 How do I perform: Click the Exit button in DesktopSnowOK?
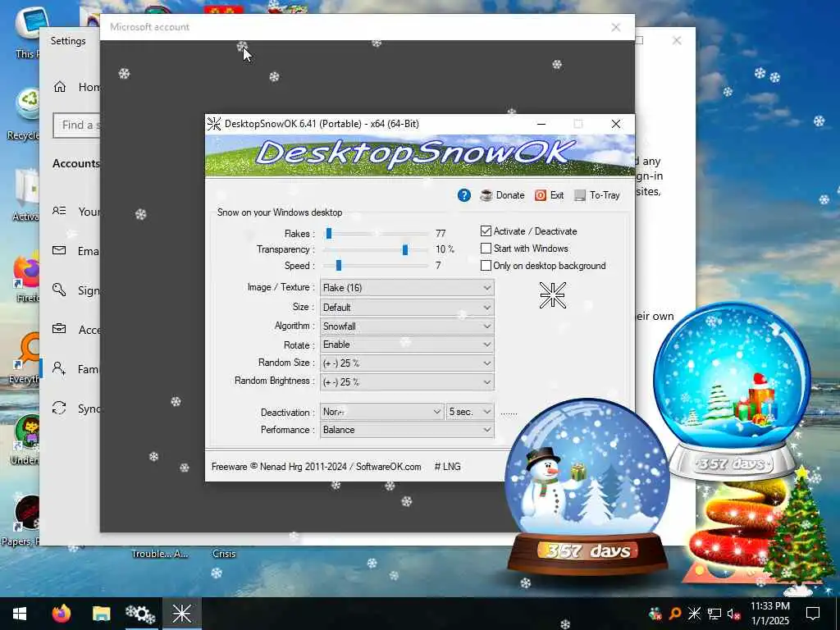pos(549,195)
